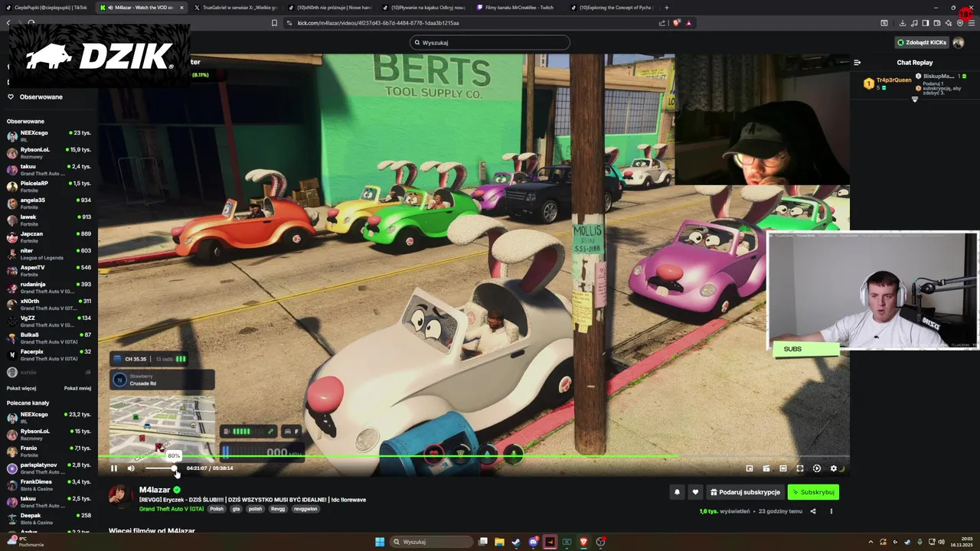980x551 pixels.
Task: Switch to Filmy kanału MrCreatitee Twitch tab
Action: coord(518,8)
